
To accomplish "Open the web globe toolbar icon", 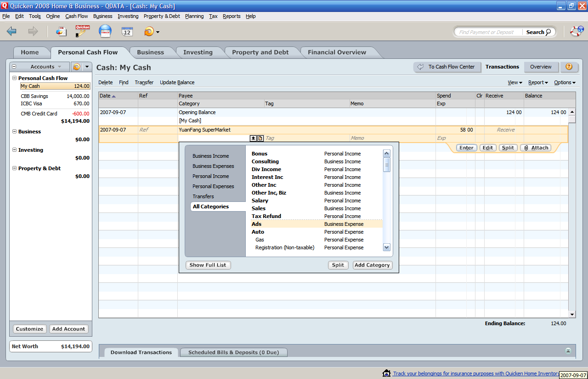I will [105, 31].
